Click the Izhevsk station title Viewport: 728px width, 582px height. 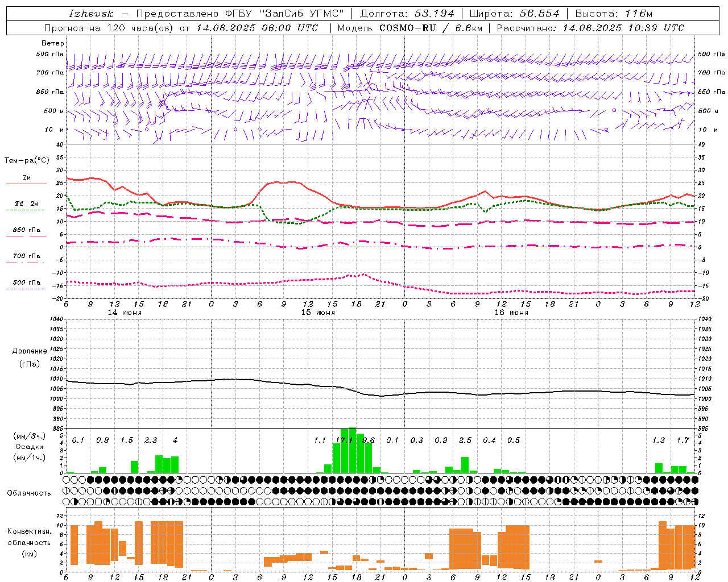click(x=92, y=14)
